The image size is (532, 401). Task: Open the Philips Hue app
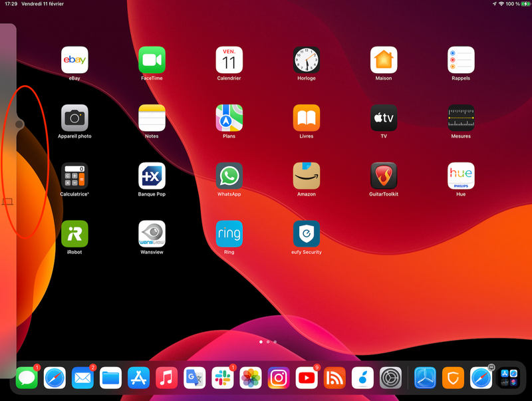pos(461,176)
